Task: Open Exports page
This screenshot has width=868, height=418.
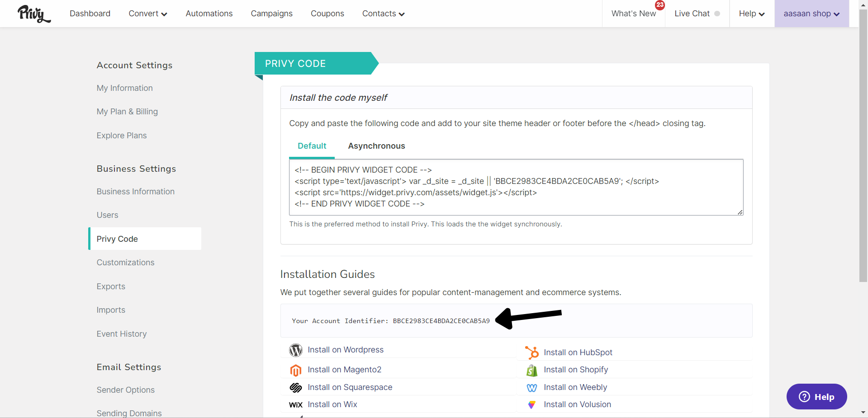Action: [111, 286]
